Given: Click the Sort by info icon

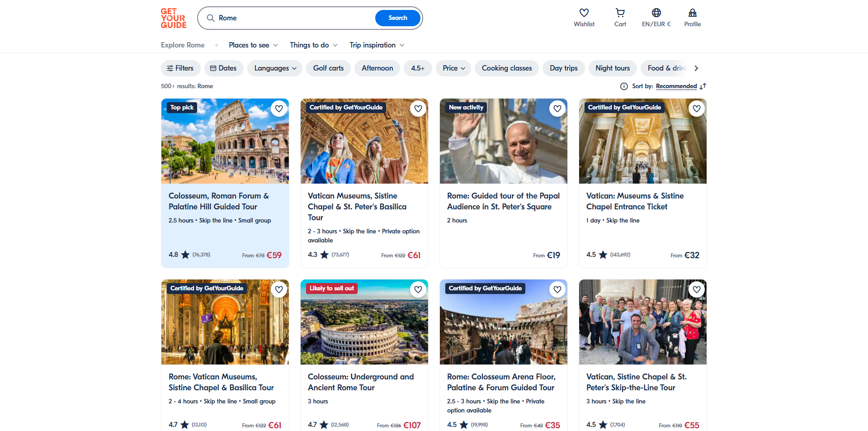Looking at the screenshot, I should [x=624, y=86].
